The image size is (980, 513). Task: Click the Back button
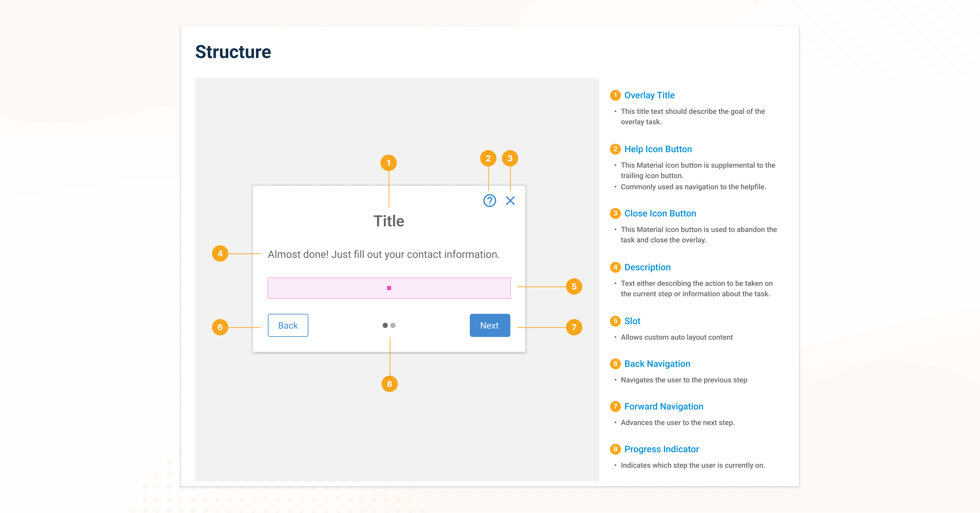(x=288, y=325)
